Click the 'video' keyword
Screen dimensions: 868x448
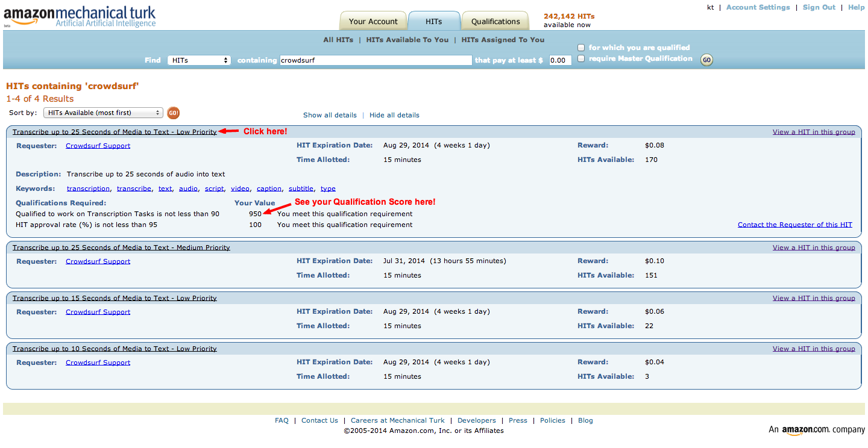(x=240, y=188)
